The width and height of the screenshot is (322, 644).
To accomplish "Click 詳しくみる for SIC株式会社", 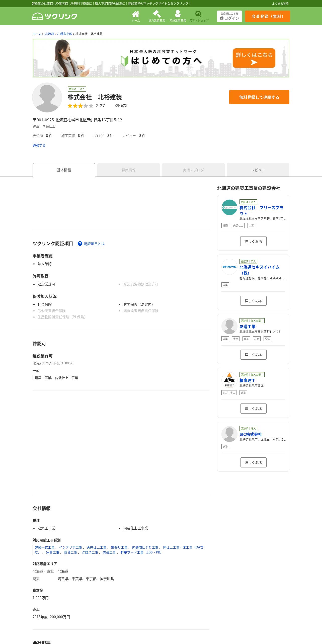I will pos(253,462).
